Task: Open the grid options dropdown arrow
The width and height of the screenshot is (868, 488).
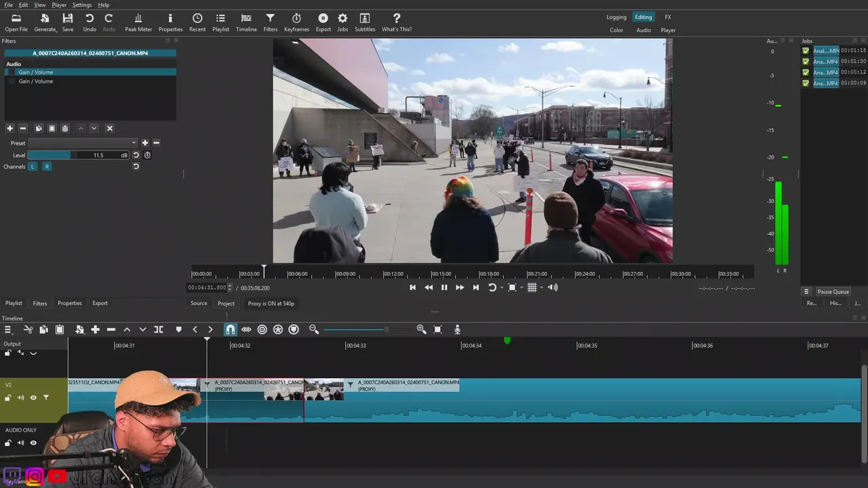Action: pos(542,287)
